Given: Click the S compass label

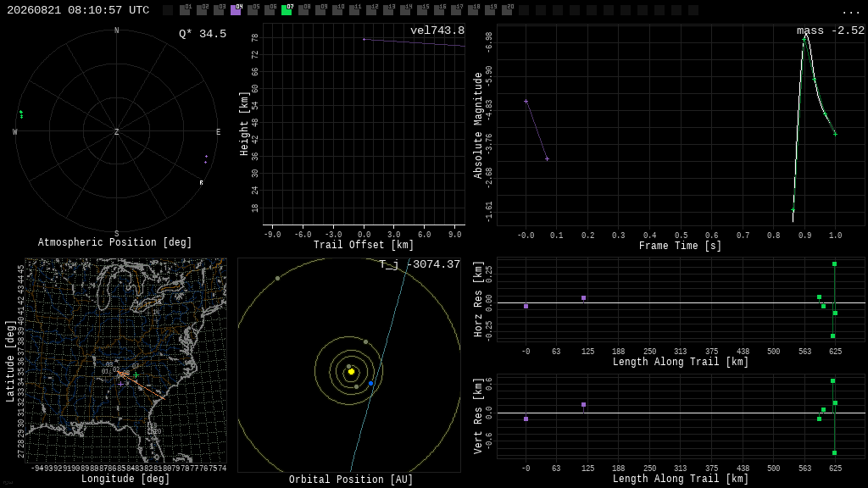Looking at the screenshot, I should click(x=116, y=234).
